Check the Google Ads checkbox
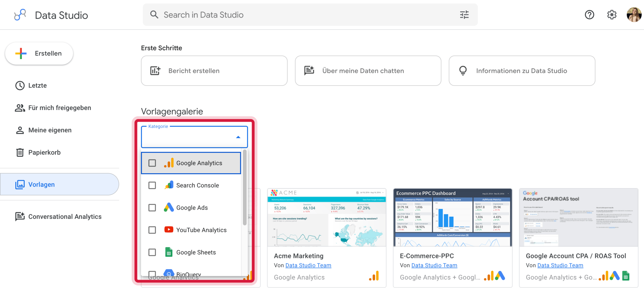644x300 pixels. point(152,208)
